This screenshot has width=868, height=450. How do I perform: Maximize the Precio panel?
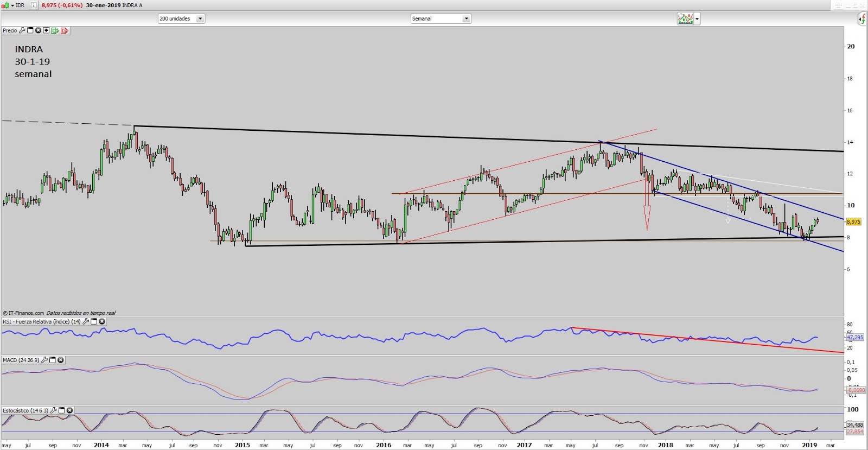coord(30,30)
